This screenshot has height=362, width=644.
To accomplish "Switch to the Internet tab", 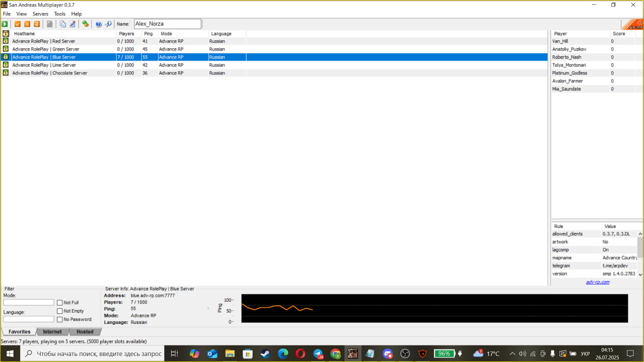I will click(52, 332).
